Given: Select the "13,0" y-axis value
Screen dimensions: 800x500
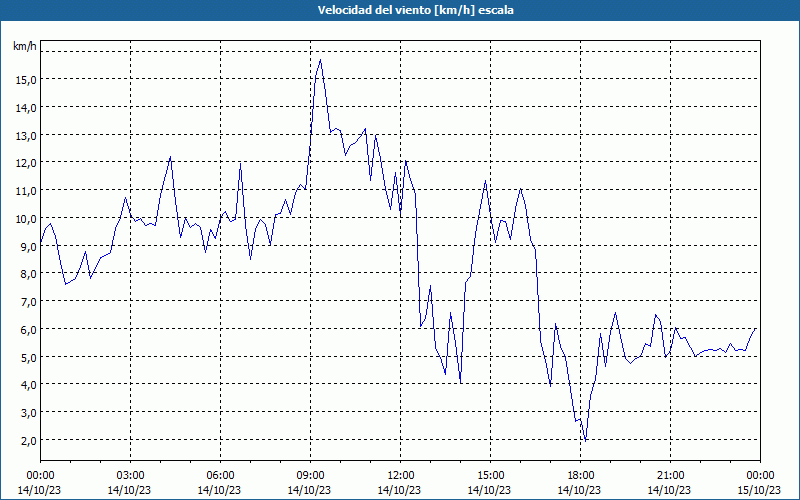Looking at the screenshot, I should coord(27,136).
